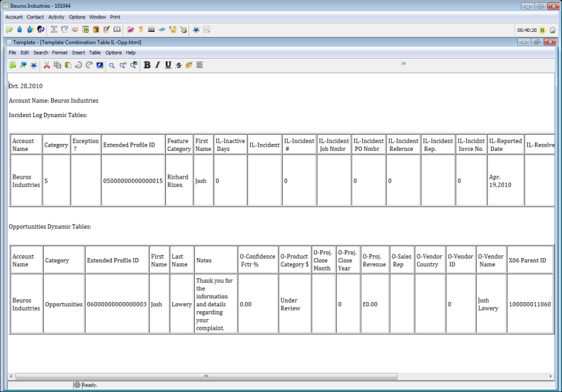This screenshot has height=392, width=562.
Task: Click the magnifier with documents icon
Action: click(x=134, y=65)
